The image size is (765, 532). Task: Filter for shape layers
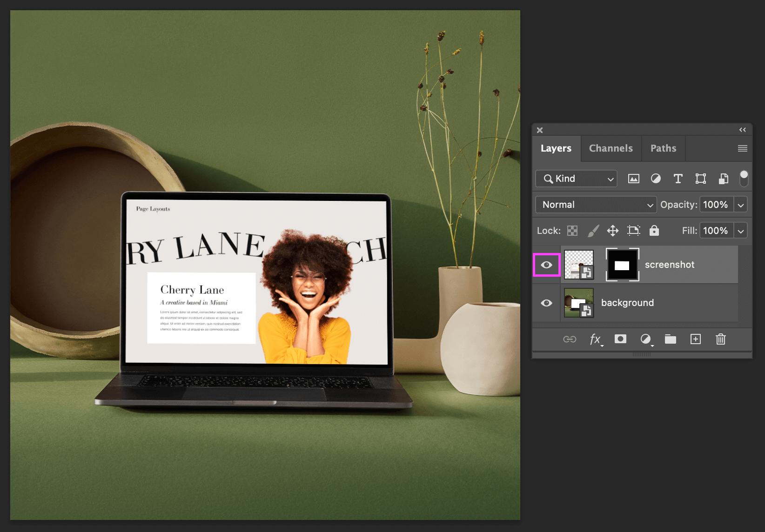700,179
